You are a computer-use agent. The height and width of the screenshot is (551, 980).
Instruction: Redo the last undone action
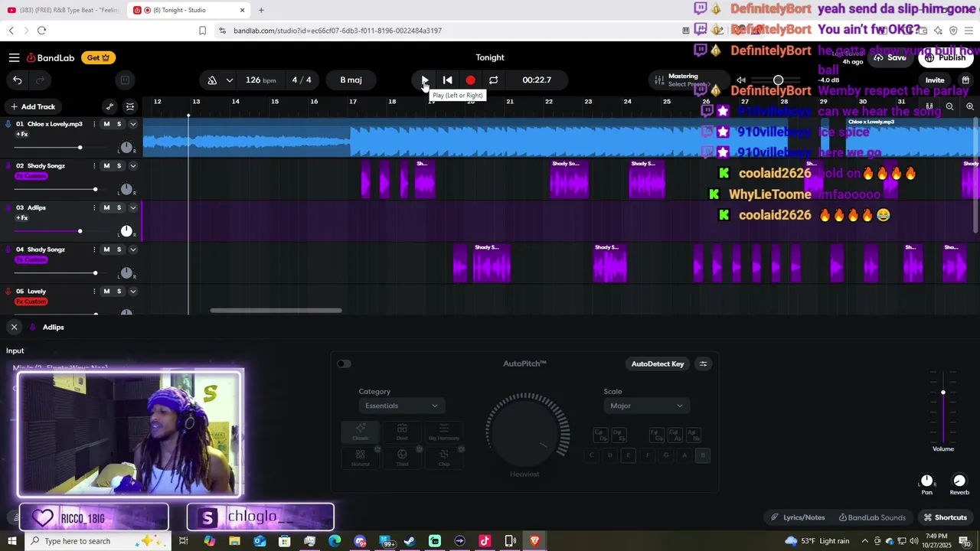(x=40, y=80)
